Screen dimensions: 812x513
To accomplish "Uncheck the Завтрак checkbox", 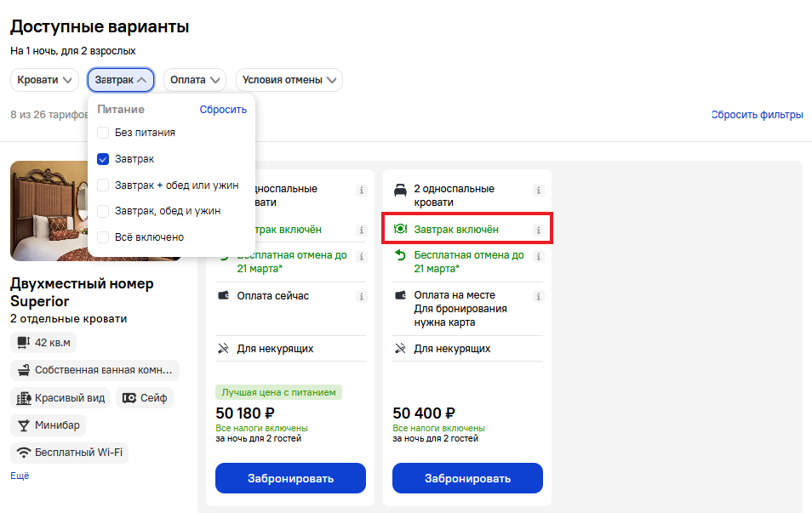I will (x=103, y=159).
